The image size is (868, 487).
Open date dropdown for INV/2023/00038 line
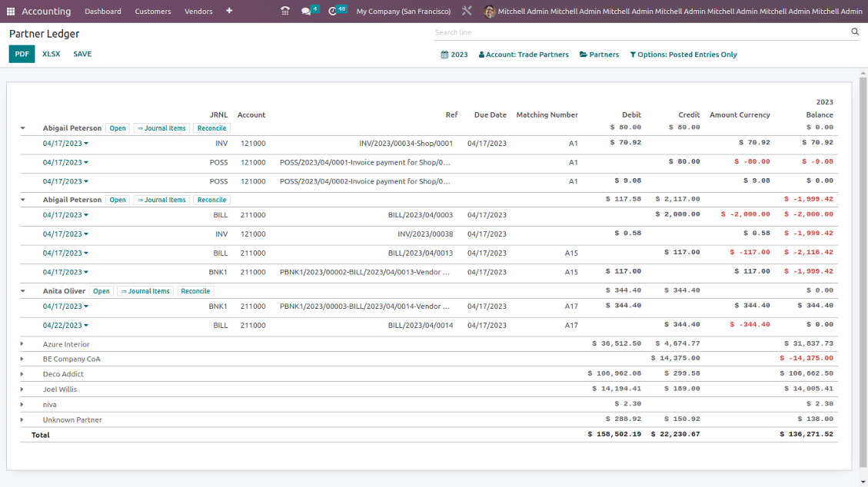[65, 234]
